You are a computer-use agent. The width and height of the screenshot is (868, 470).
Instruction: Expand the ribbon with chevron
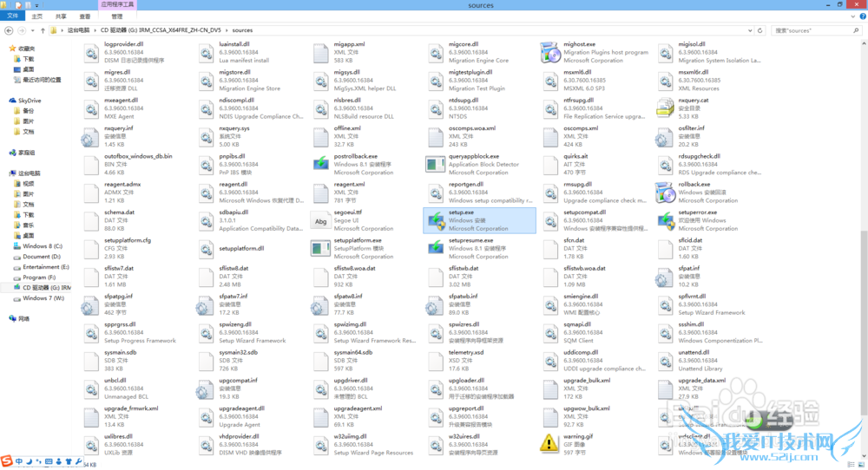tap(853, 16)
